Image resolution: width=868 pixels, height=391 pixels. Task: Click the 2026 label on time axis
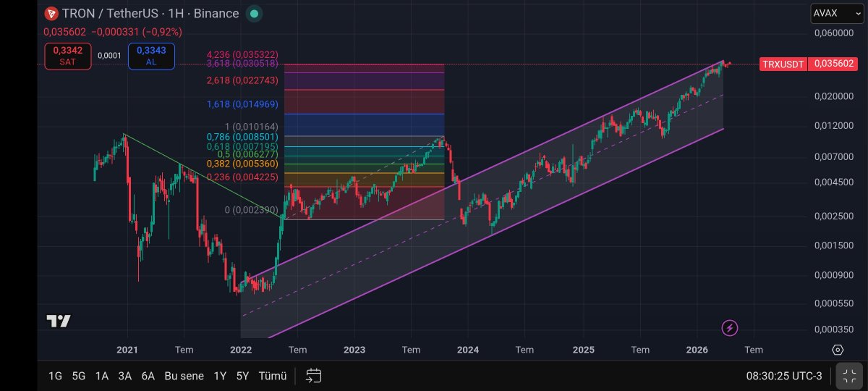click(697, 350)
